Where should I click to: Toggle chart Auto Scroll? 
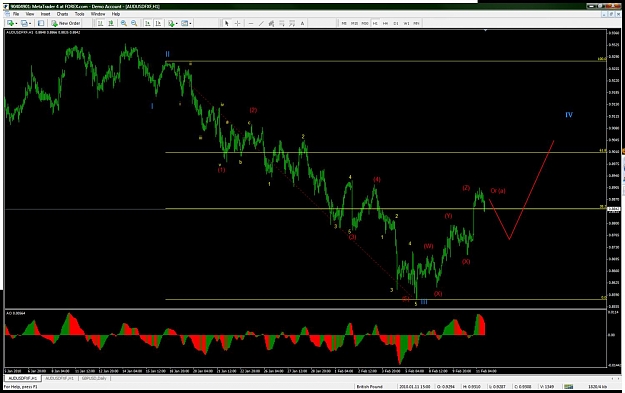click(147, 24)
